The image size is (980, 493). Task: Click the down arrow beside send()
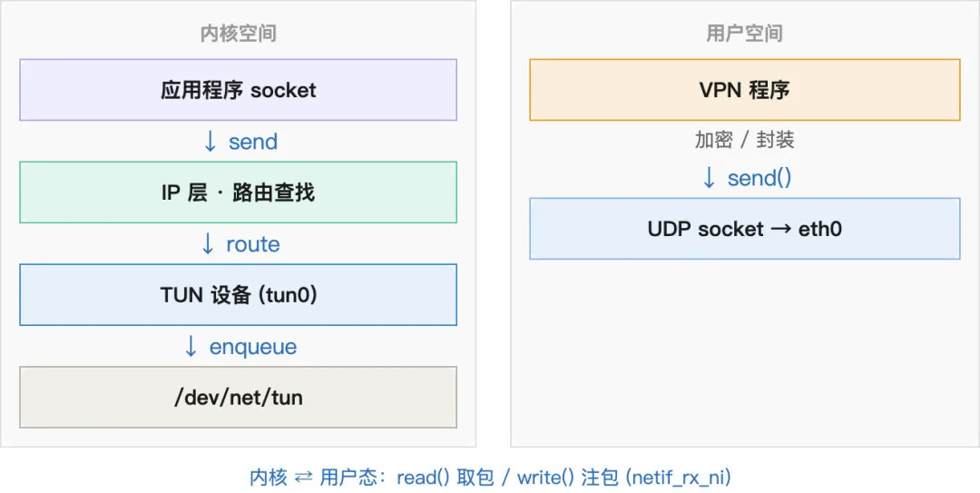(x=709, y=178)
